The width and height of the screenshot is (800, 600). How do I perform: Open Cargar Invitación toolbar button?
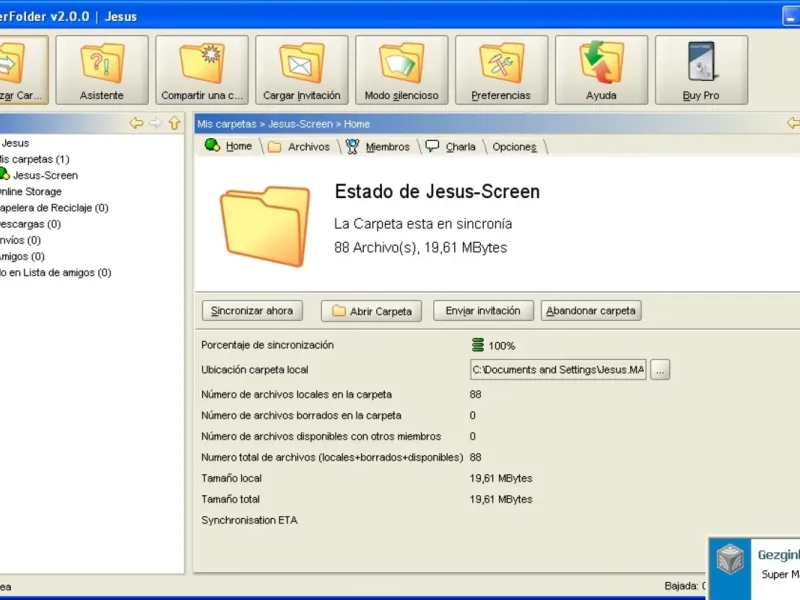pos(302,70)
